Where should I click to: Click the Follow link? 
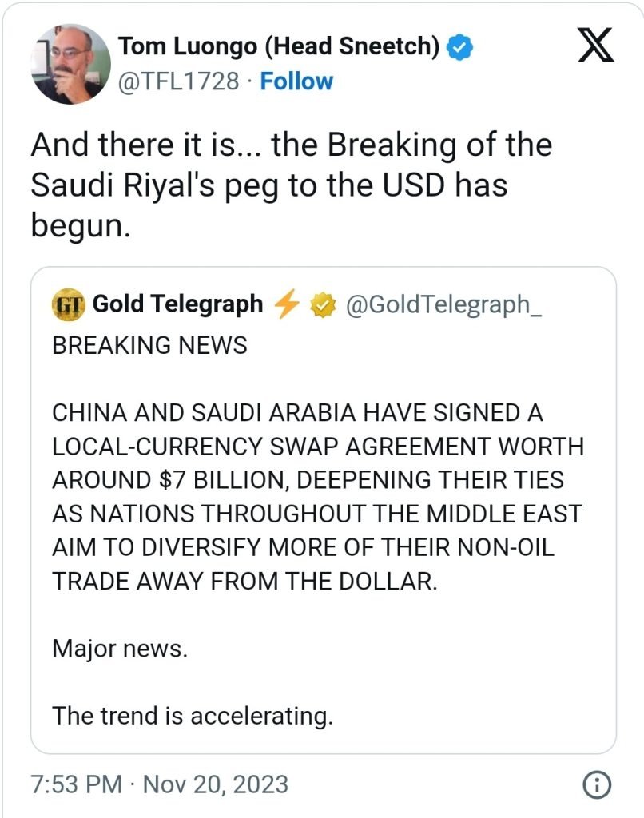pos(296,81)
